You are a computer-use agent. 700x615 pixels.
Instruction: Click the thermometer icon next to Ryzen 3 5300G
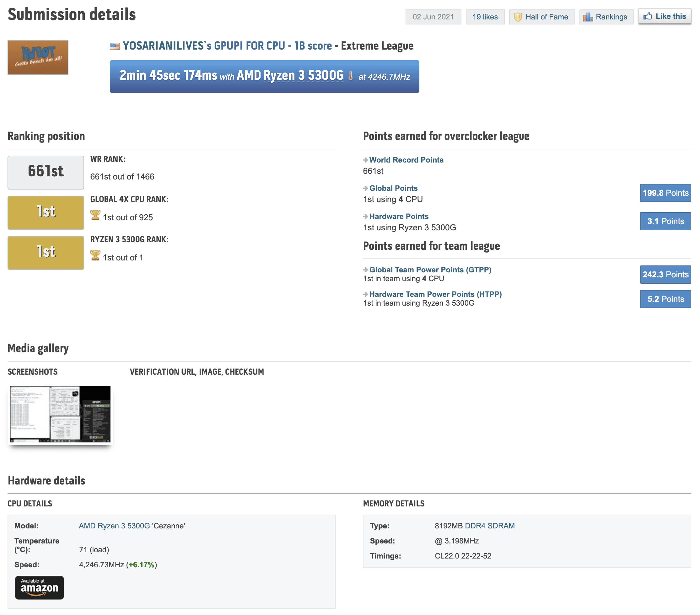(x=350, y=76)
